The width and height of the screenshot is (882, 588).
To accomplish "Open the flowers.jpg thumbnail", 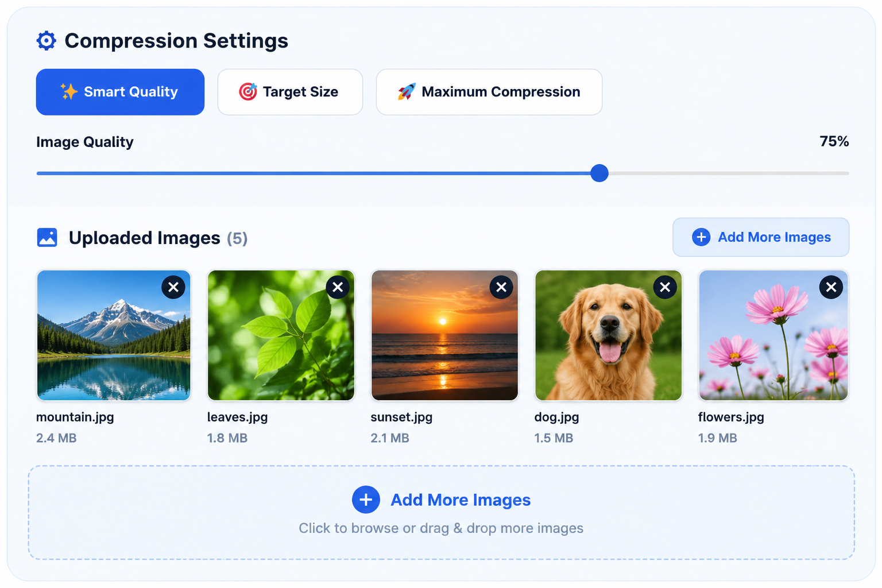I will tap(773, 335).
